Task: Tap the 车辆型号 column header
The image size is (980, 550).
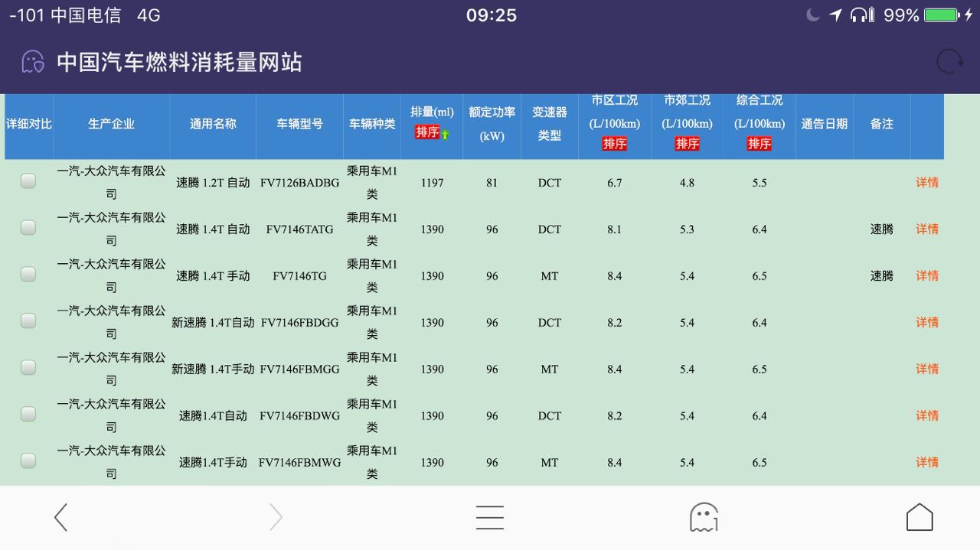Action: point(300,124)
